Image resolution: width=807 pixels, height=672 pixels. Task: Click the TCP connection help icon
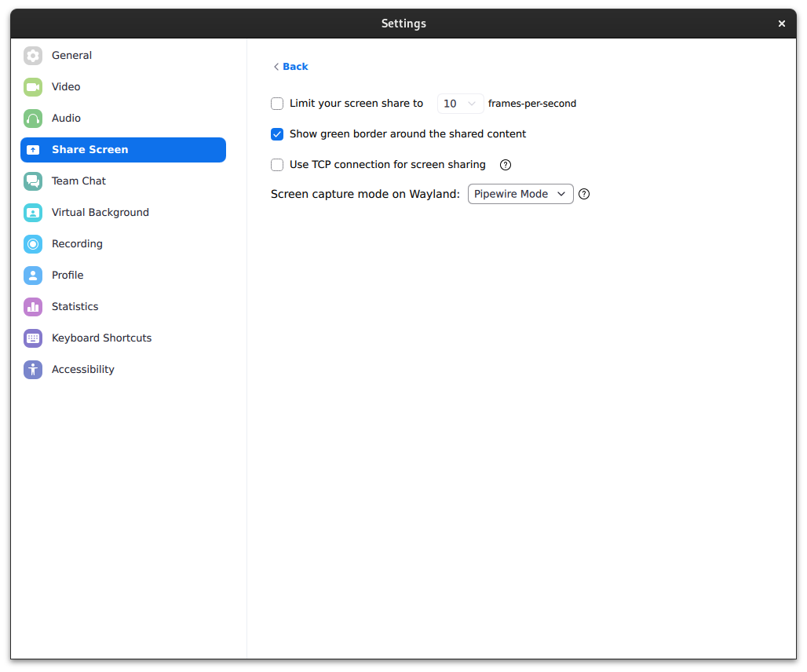[x=505, y=165]
